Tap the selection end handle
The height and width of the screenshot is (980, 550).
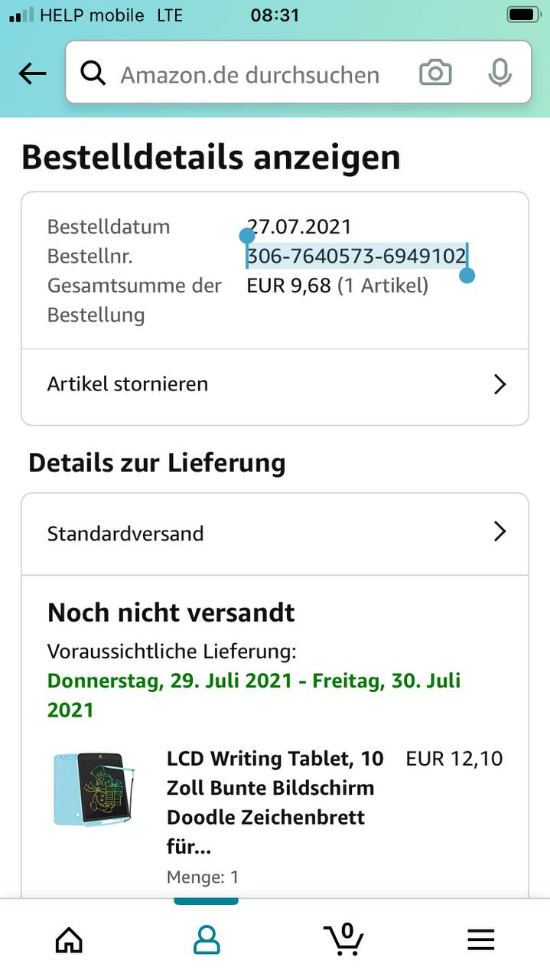click(x=467, y=275)
